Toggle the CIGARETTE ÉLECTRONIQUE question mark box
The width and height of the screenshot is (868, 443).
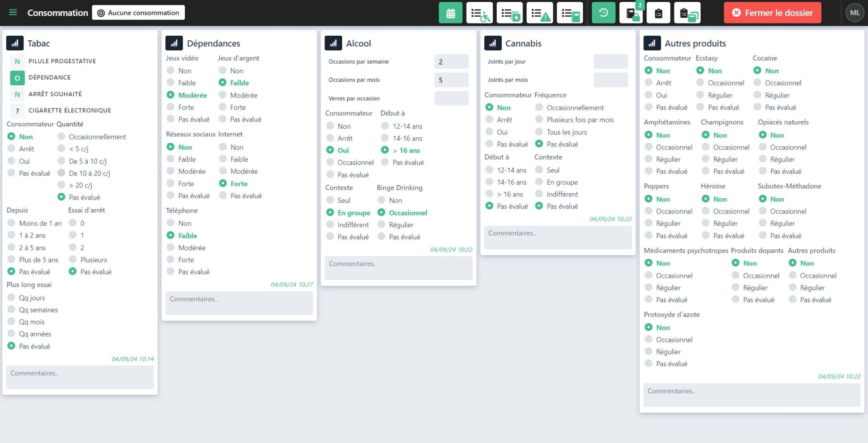[17, 111]
